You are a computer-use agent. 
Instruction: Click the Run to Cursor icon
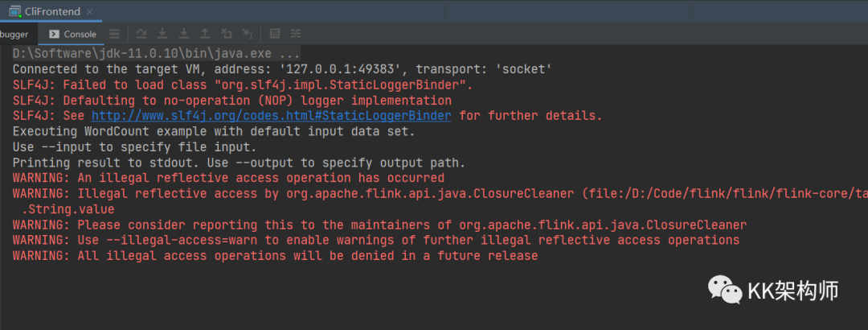(x=248, y=34)
